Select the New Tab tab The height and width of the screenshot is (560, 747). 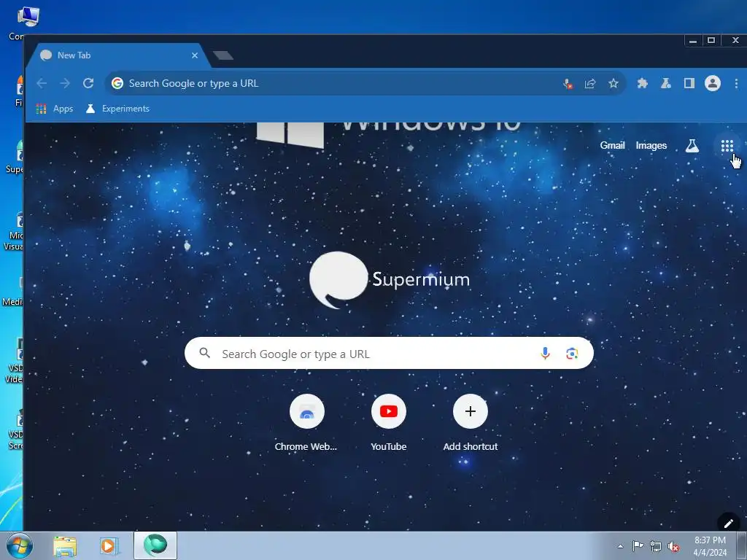pyautogui.click(x=119, y=55)
